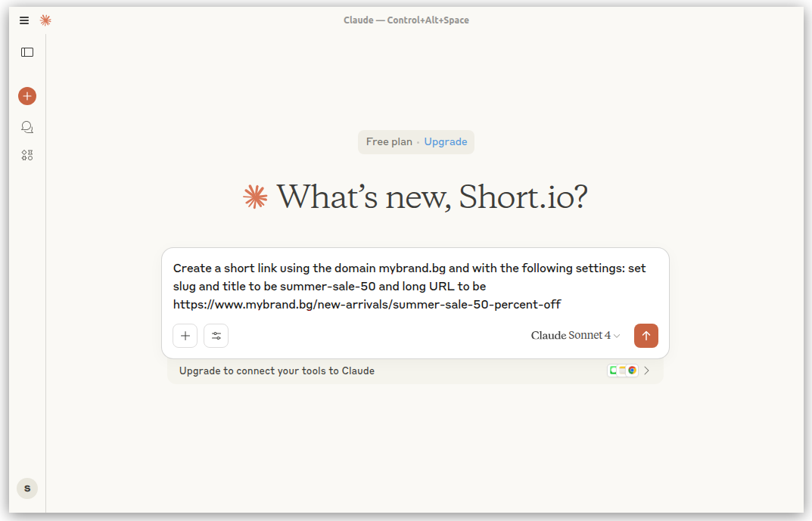Image resolution: width=812 pixels, height=521 pixels.
Task: Click the Chrome connector icon
Action: tap(632, 371)
